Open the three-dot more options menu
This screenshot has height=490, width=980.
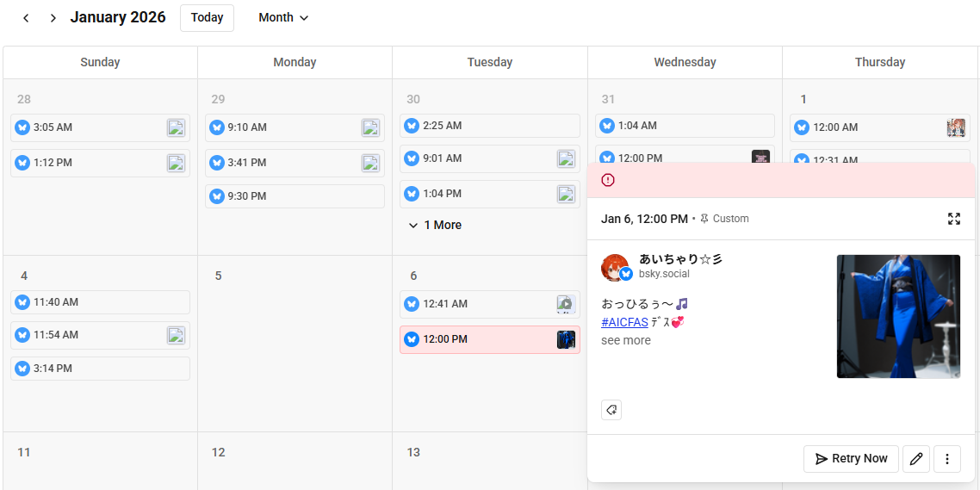pos(947,459)
